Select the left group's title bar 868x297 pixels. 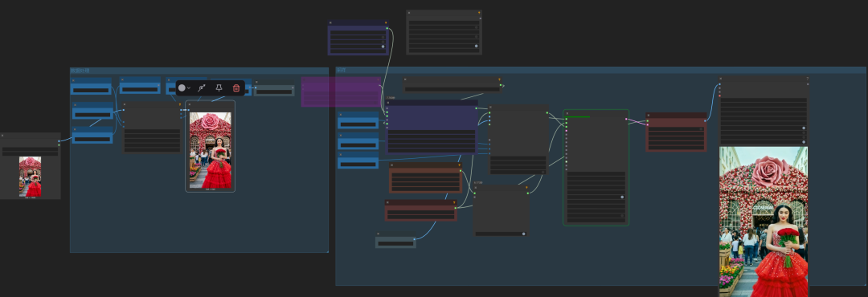tap(199, 71)
